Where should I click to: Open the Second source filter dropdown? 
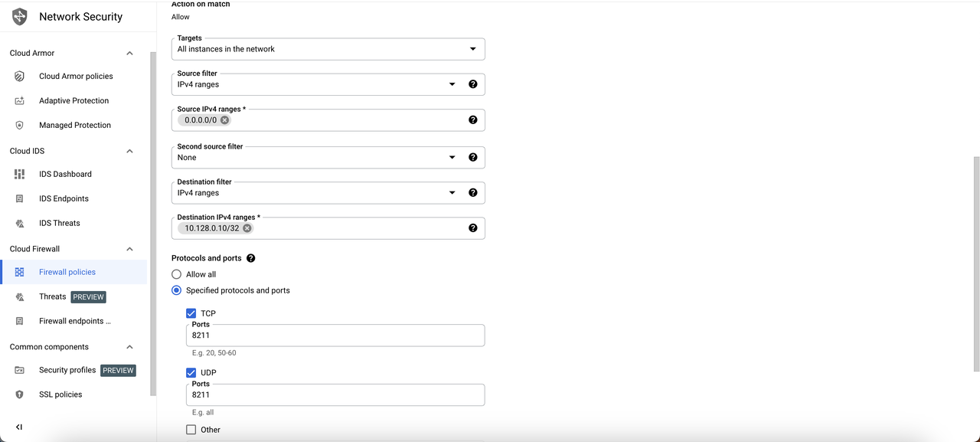pyautogui.click(x=328, y=158)
